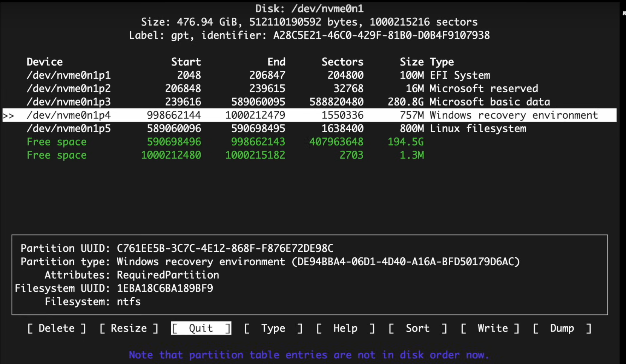
Task: Click the Partition type GUID line
Action: [x=270, y=262]
